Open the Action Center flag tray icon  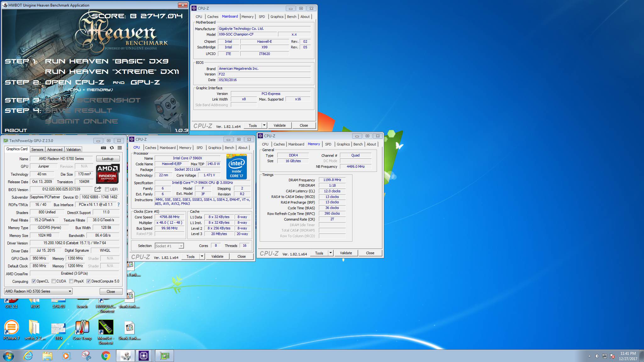[x=612, y=356]
